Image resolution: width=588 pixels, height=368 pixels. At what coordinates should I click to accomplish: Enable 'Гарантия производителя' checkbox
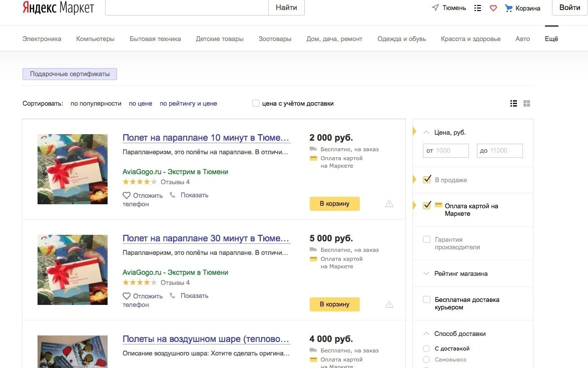click(427, 239)
